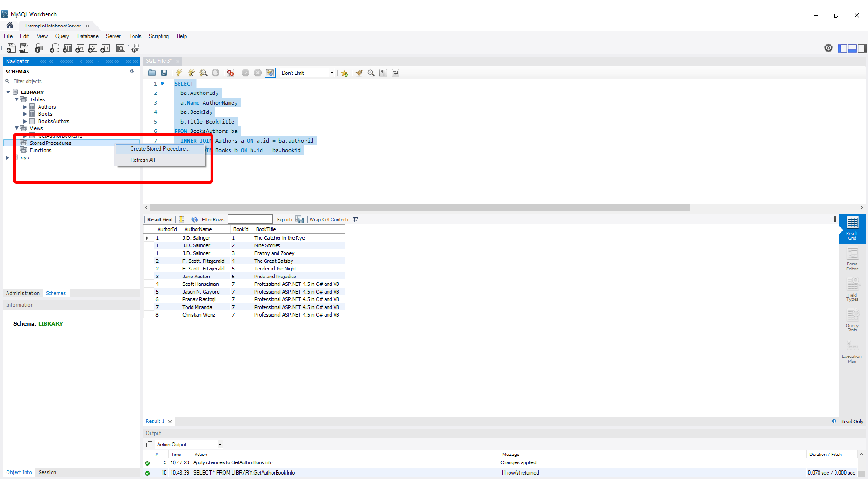Go to Workbench home screen
This screenshot has height=488, width=868.
click(10, 26)
